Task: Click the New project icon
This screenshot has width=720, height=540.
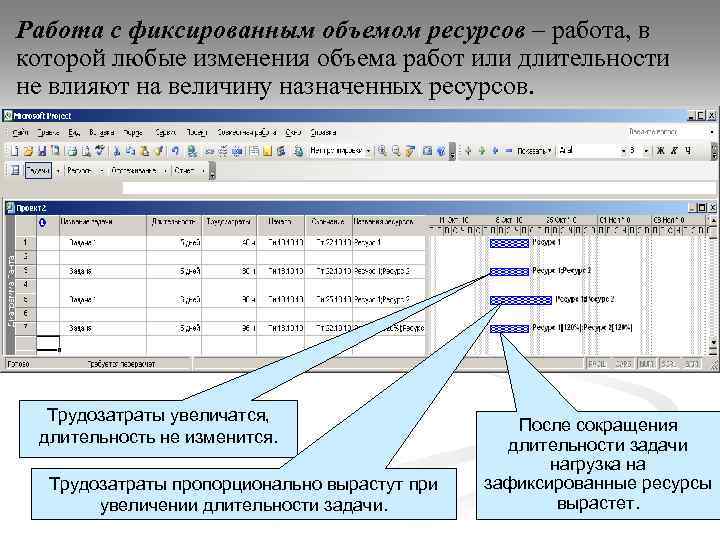Action: pyautogui.click(x=15, y=151)
